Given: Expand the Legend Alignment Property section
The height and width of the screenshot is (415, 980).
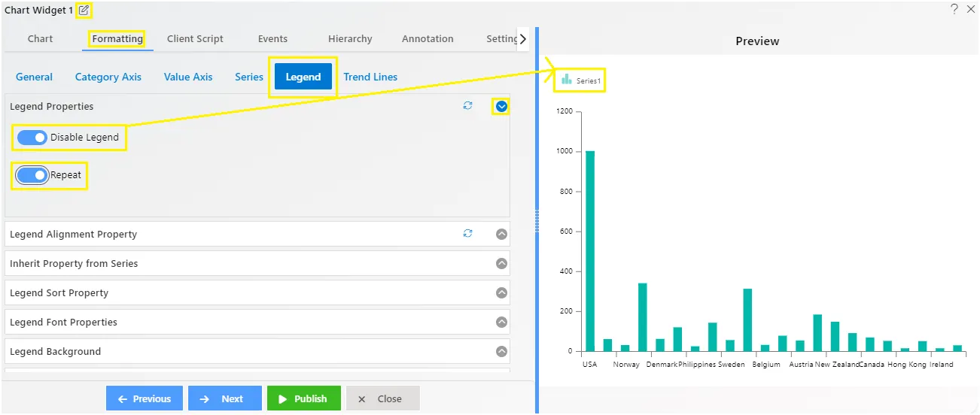Looking at the screenshot, I should (x=502, y=234).
